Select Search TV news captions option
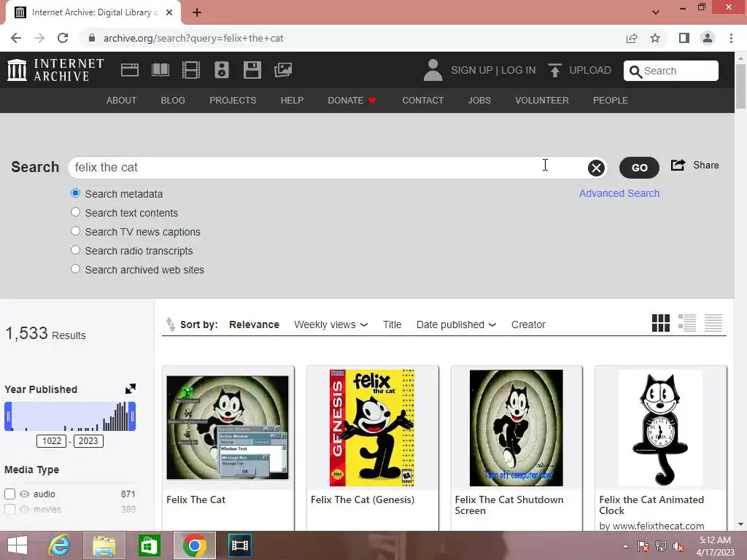The height and width of the screenshot is (560, 747). (75, 231)
